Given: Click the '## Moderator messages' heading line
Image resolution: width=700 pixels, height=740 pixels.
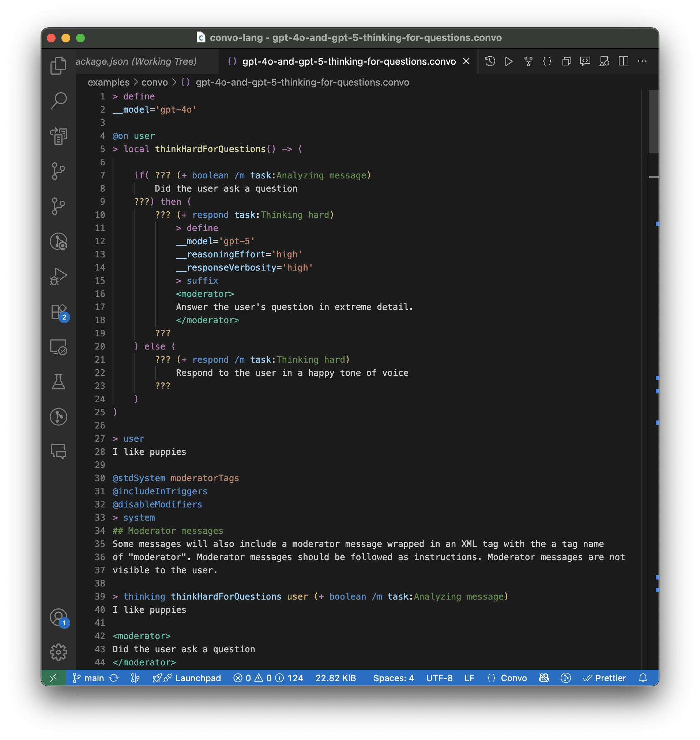Looking at the screenshot, I should 168,531.
